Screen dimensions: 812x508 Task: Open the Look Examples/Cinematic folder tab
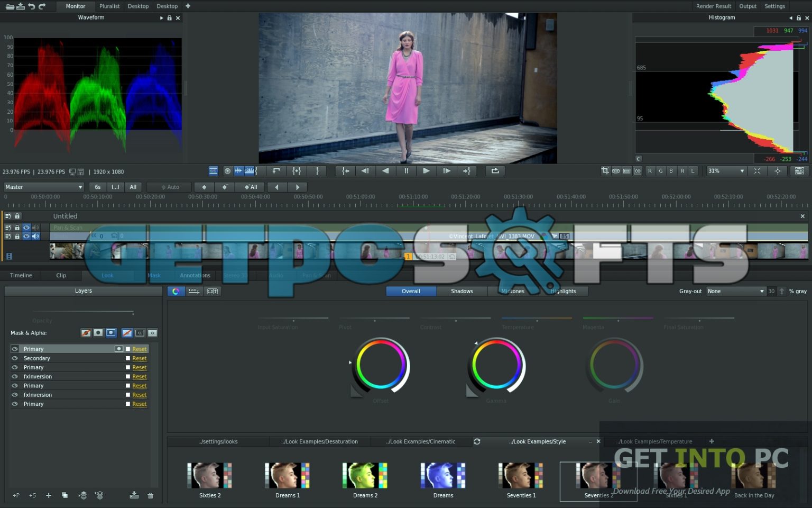[x=420, y=441]
